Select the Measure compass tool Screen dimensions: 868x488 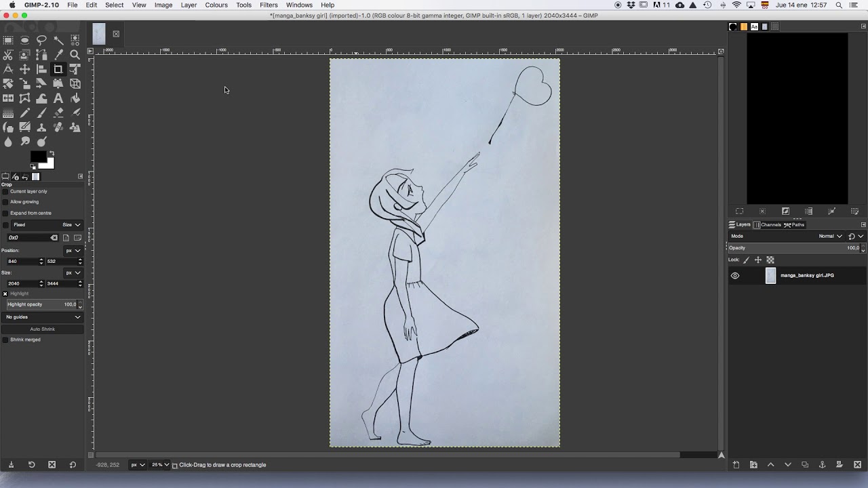[8, 69]
